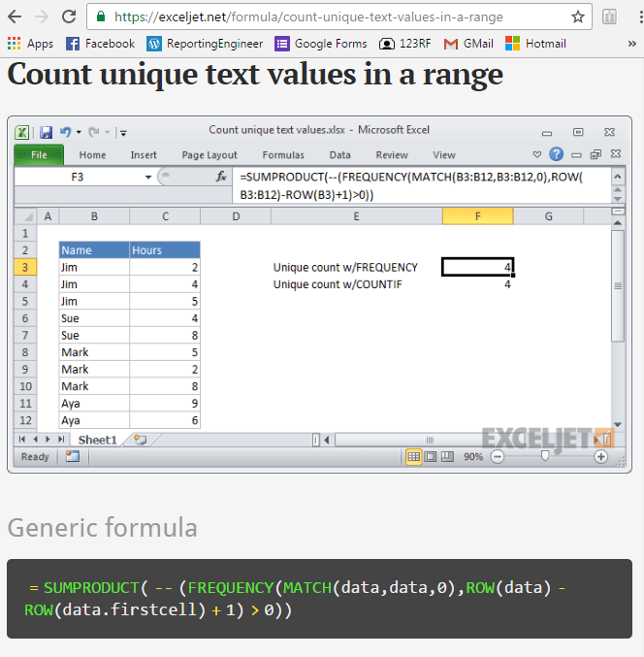Click the zoom slider handle
Image resolution: width=644 pixels, height=657 pixels.
point(545,456)
